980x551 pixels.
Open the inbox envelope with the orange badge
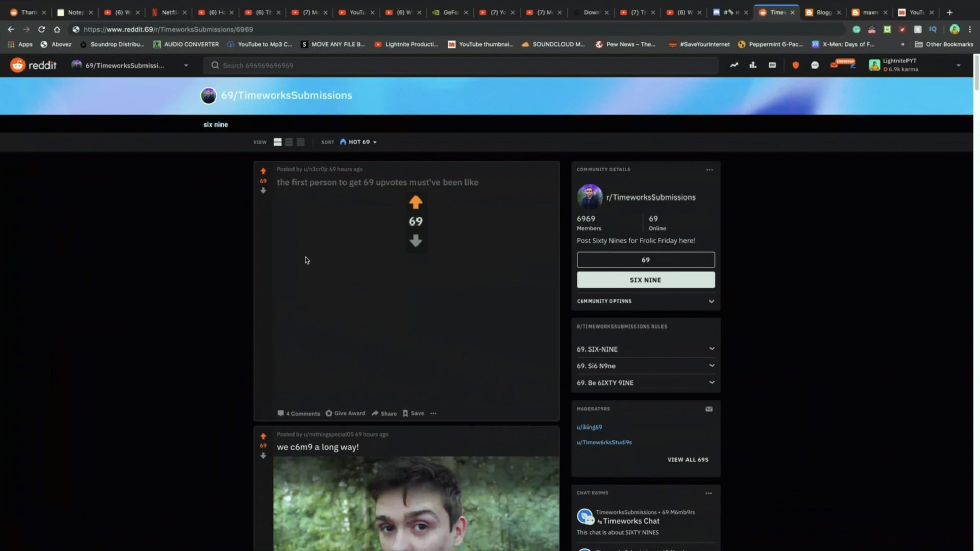(x=834, y=65)
